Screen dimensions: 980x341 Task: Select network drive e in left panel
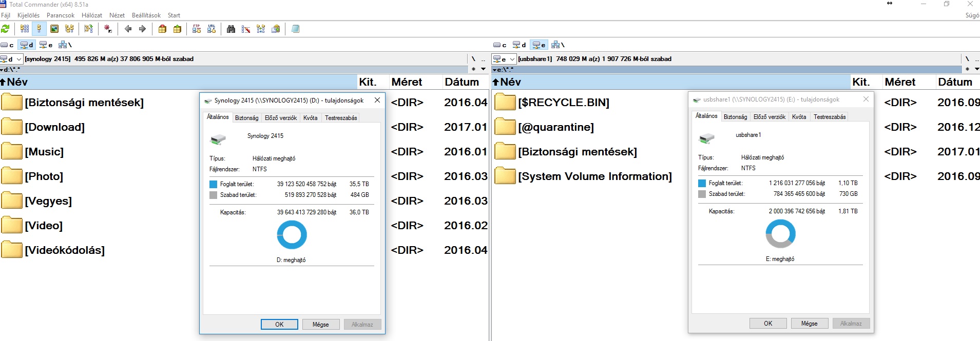pos(46,45)
